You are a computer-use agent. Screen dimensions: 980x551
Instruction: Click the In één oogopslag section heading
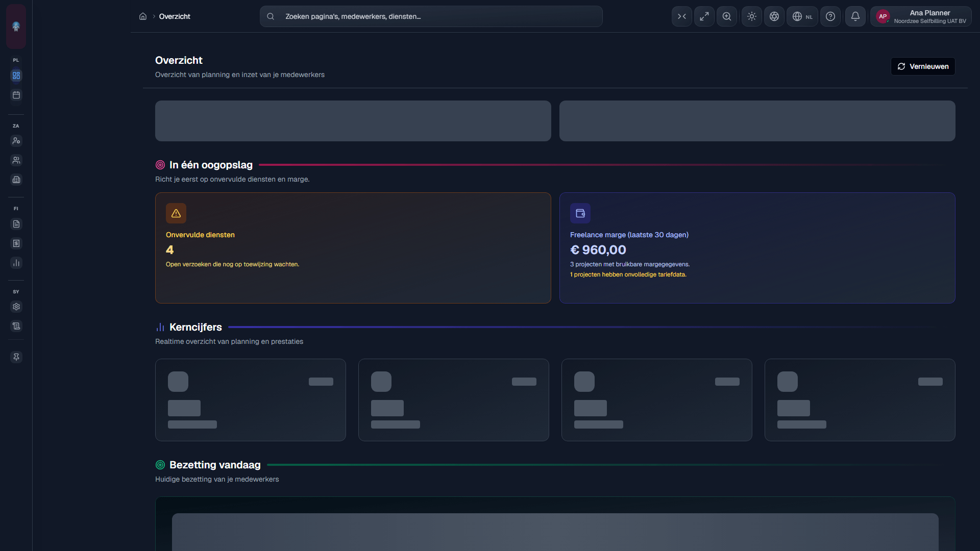(x=211, y=165)
